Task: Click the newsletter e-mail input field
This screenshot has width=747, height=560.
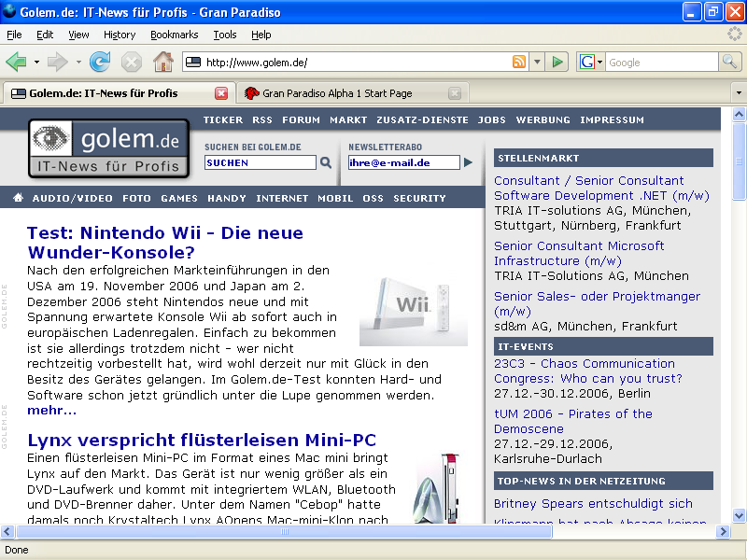Action: point(403,162)
